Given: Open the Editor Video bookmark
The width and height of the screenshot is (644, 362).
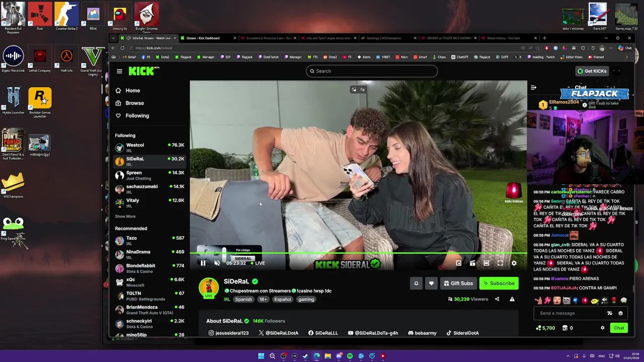Looking at the screenshot, I should tap(571, 57).
